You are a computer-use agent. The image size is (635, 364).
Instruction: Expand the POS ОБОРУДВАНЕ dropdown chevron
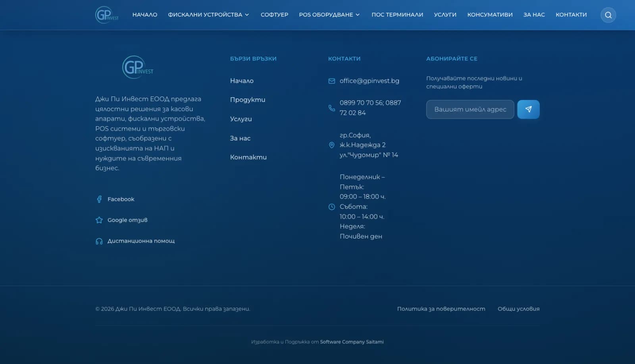(358, 15)
